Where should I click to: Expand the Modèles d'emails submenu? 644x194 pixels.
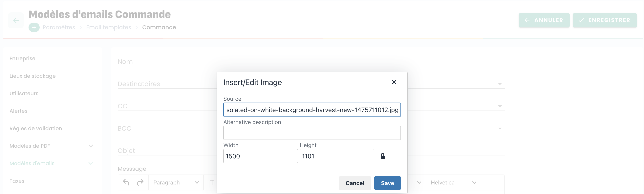(91, 163)
